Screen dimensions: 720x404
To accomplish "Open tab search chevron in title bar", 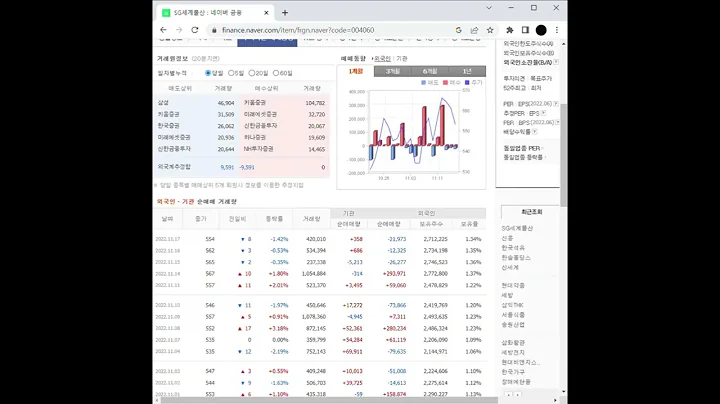I will [x=489, y=8].
